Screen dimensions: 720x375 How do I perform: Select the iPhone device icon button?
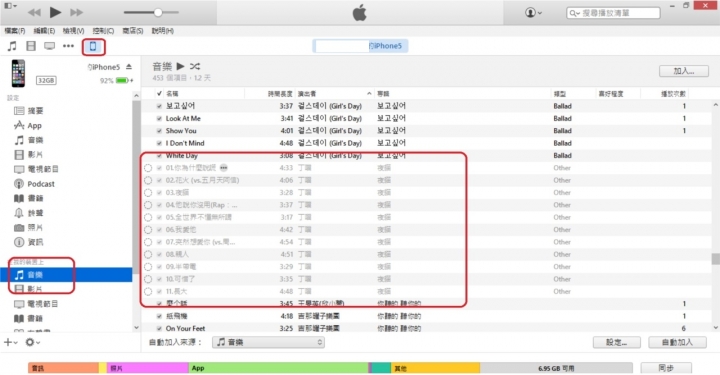tap(93, 46)
